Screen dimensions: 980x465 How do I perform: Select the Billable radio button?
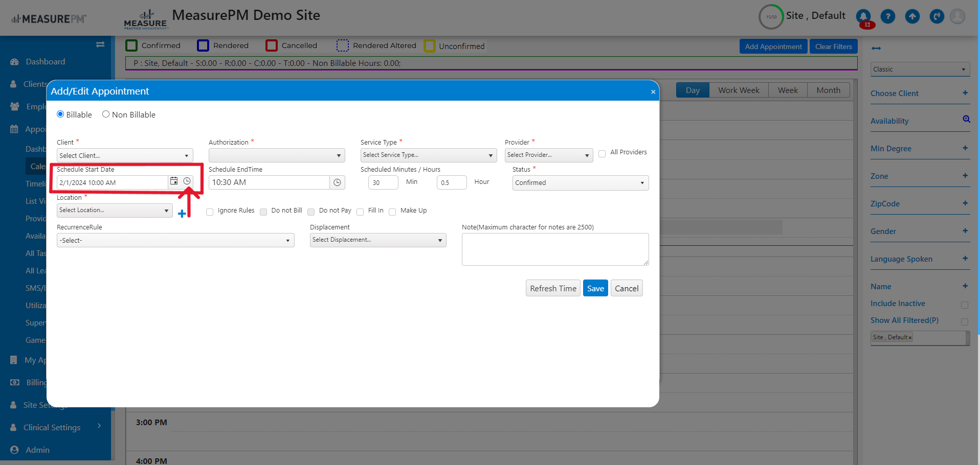(60, 114)
